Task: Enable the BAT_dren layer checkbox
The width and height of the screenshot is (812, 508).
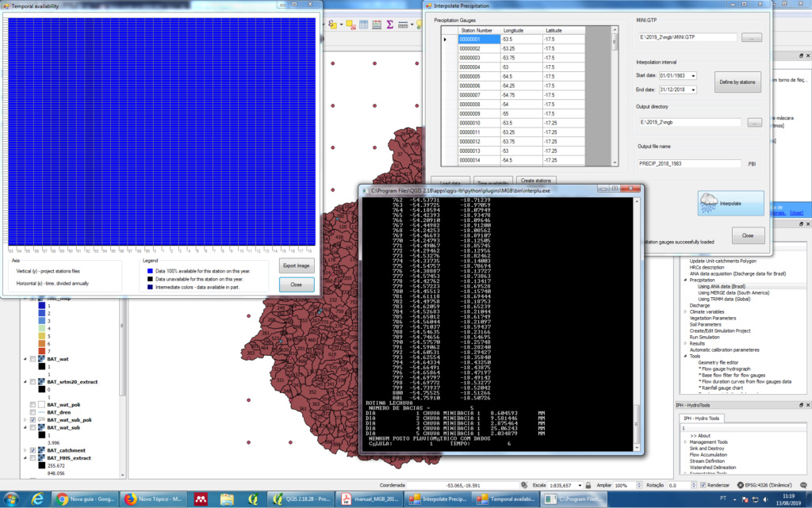Action: point(33,412)
